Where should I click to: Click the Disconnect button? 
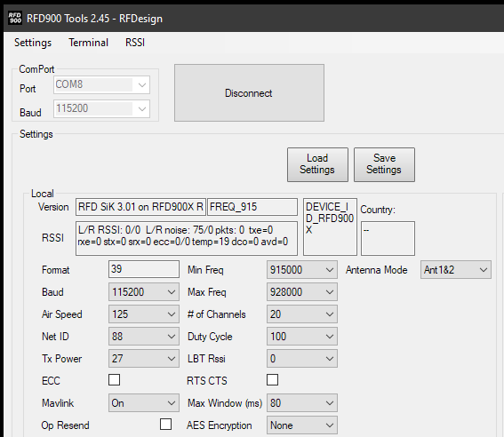249,92
